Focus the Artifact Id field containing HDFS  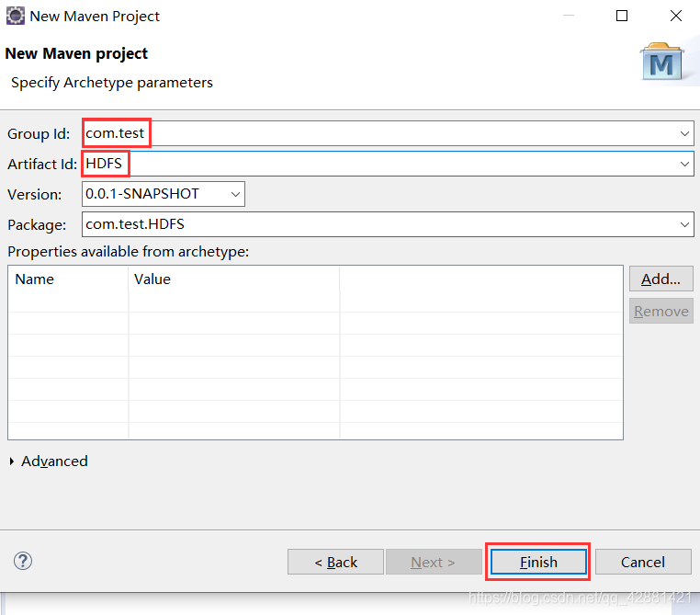coord(388,164)
